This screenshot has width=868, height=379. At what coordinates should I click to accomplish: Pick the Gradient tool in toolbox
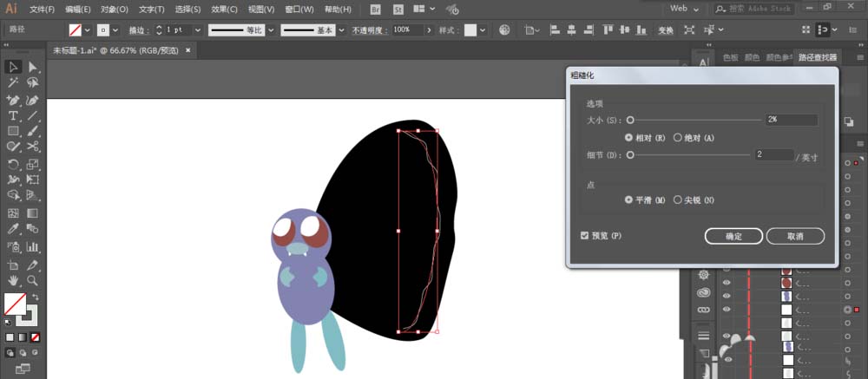point(33,213)
